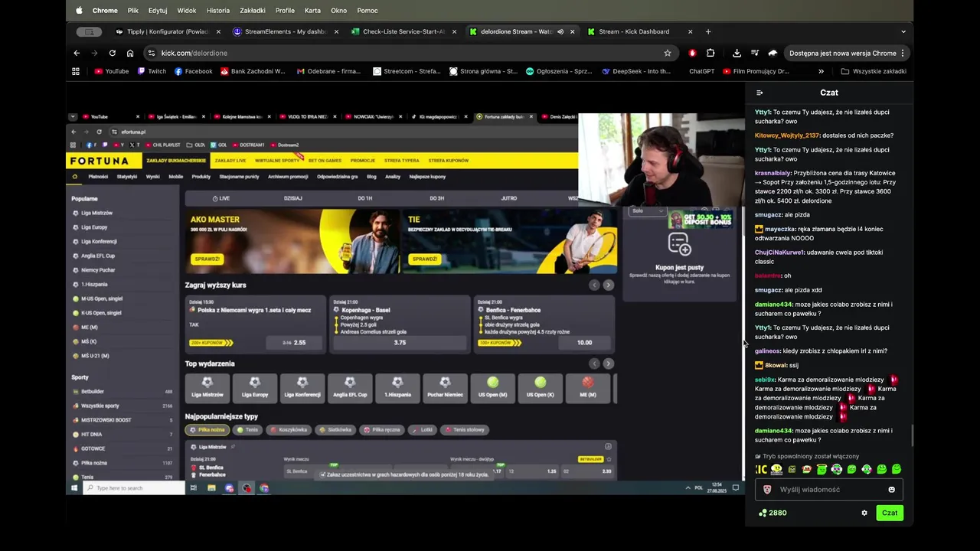Select the LIVE time filter
The height and width of the screenshot is (551, 980).
click(221, 198)
